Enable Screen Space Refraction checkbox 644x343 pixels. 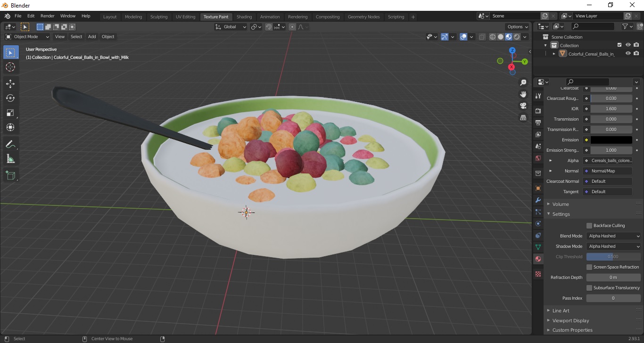point(589,267)
